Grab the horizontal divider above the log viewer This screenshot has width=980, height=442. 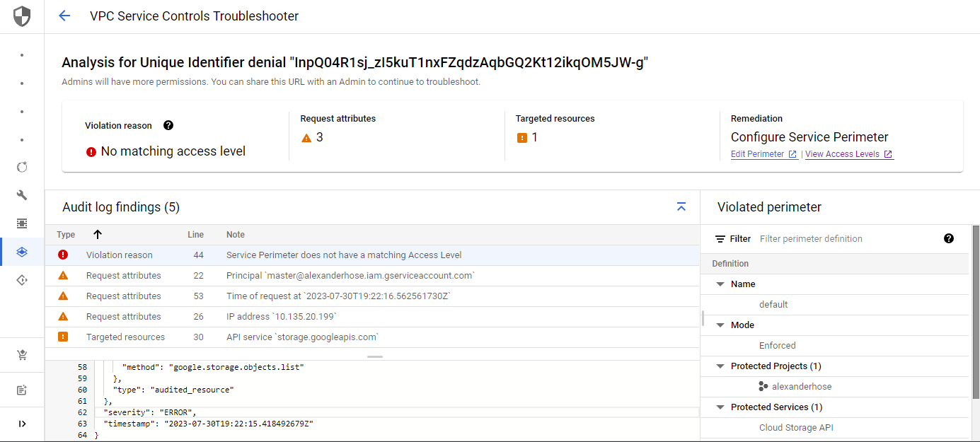point(375,357)
